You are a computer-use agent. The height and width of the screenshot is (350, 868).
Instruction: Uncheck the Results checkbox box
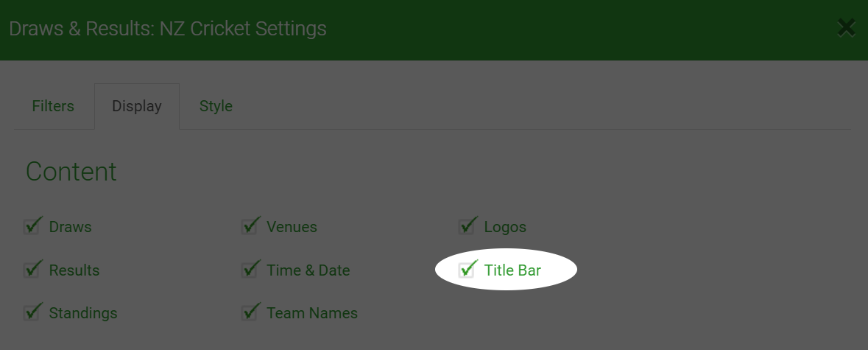tap(31, 270)
